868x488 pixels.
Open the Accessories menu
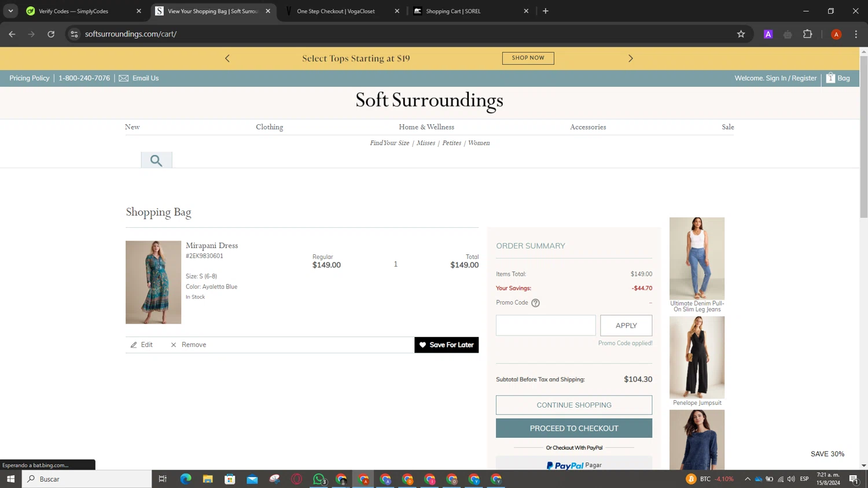(x=588, y=127)
